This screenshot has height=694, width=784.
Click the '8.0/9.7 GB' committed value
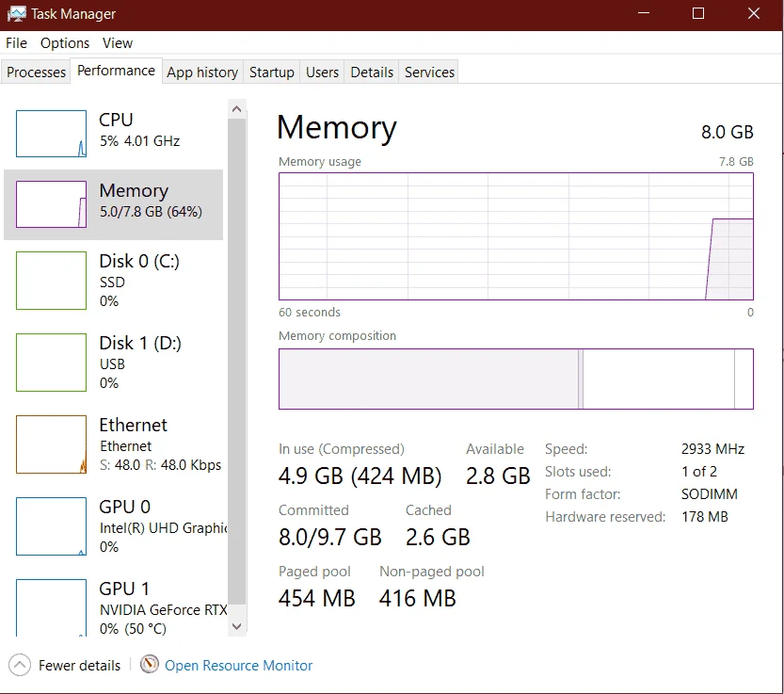pyautogui.click(x=330, y=537)
